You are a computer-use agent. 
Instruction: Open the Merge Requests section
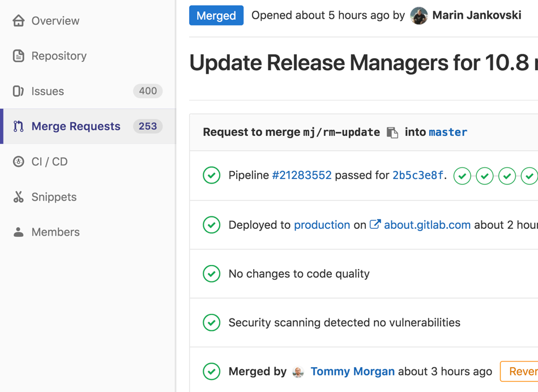(x=76, y=126)
